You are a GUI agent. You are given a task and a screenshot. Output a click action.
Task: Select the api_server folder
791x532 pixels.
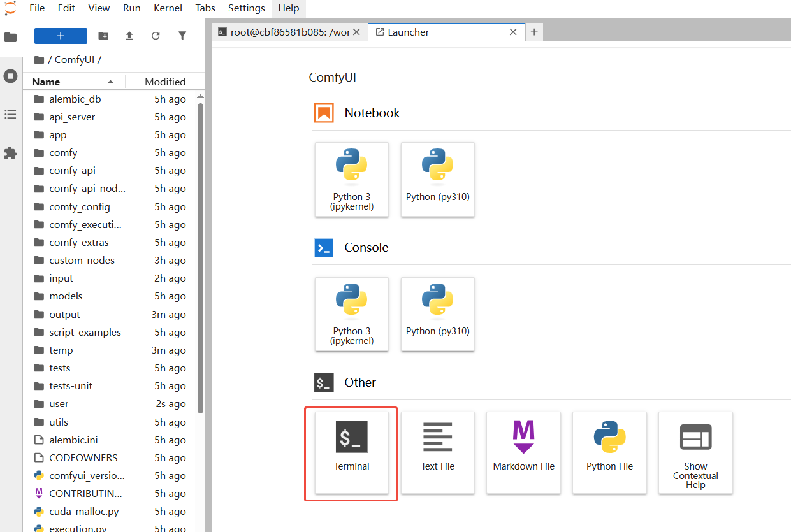tap(110, 117)
